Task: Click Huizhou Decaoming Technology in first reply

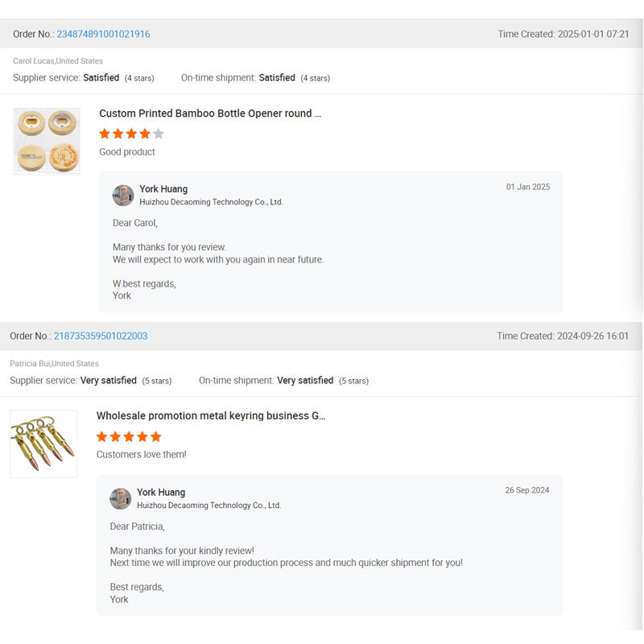Action: point(211,202)
